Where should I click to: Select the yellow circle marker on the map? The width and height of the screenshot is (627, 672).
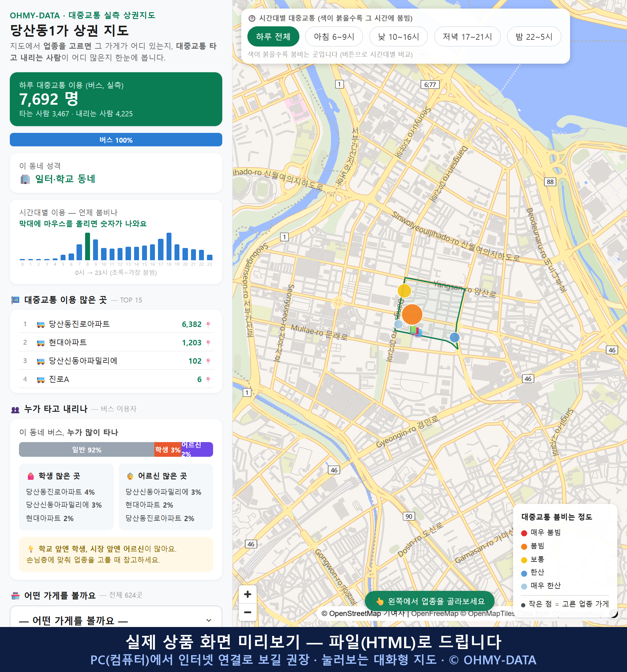(x=404, y=291)
